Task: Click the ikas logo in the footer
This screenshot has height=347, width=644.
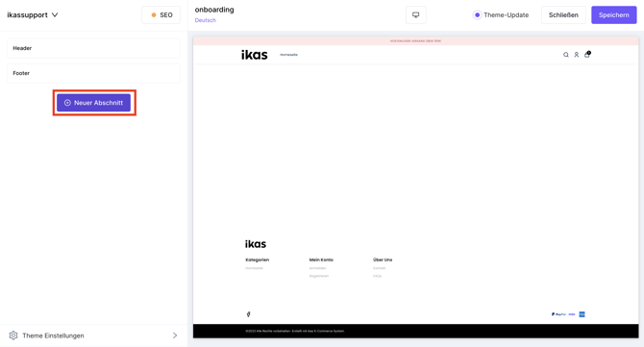Action: 256,244
